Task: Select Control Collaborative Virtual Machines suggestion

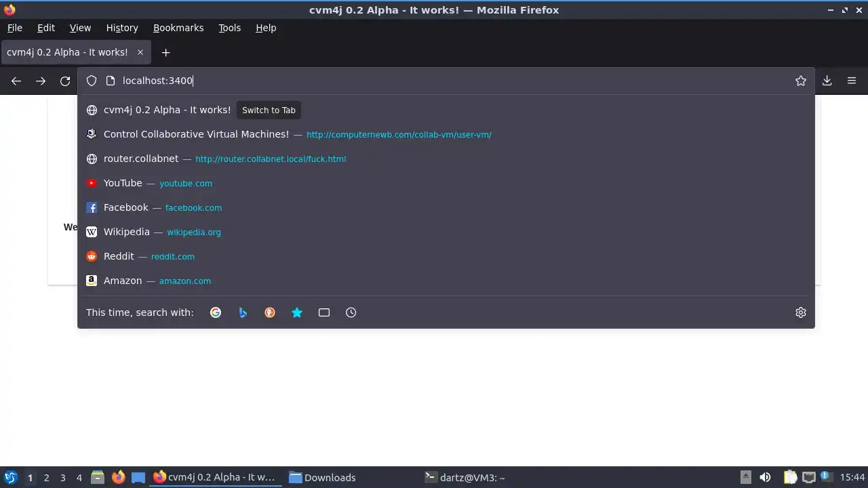Action: coord(446,134)
